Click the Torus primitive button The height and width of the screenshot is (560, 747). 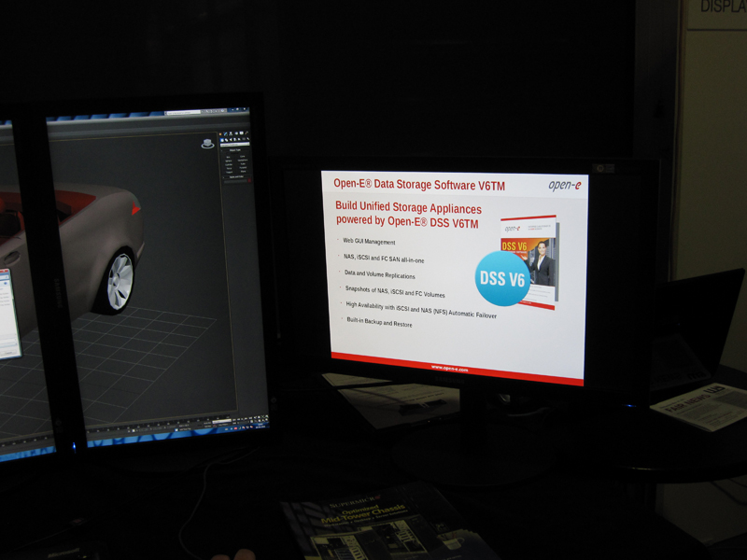[229, 168]
